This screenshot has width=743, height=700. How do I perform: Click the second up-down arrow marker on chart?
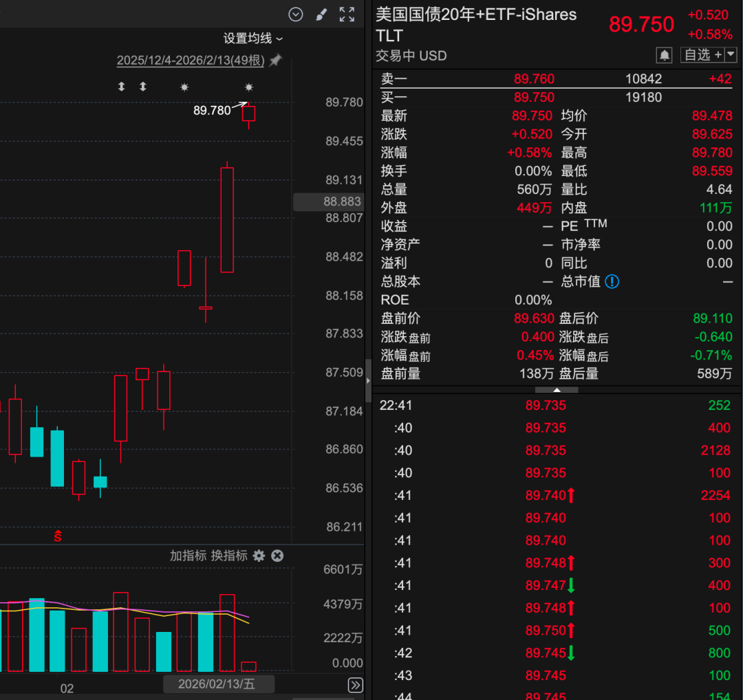coord(143,87)
